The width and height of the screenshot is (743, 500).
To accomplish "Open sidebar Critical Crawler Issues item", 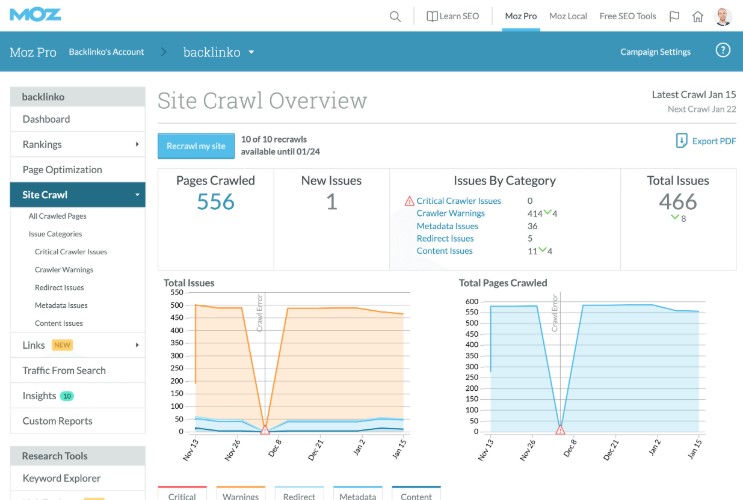I will pyautogui.click(x=71, y=252).
